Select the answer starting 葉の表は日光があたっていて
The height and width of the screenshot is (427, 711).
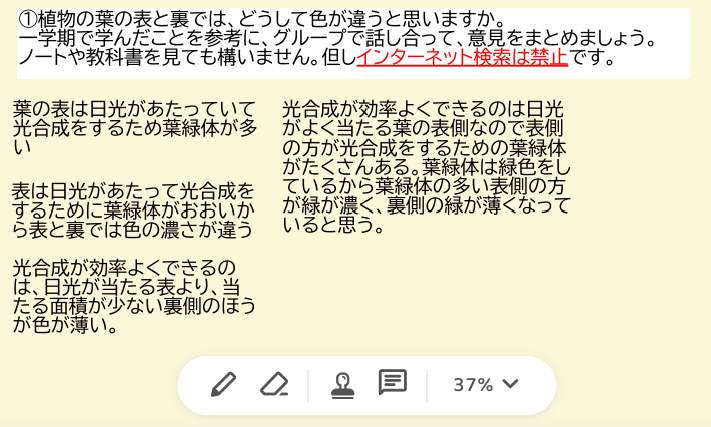(134, 109)
